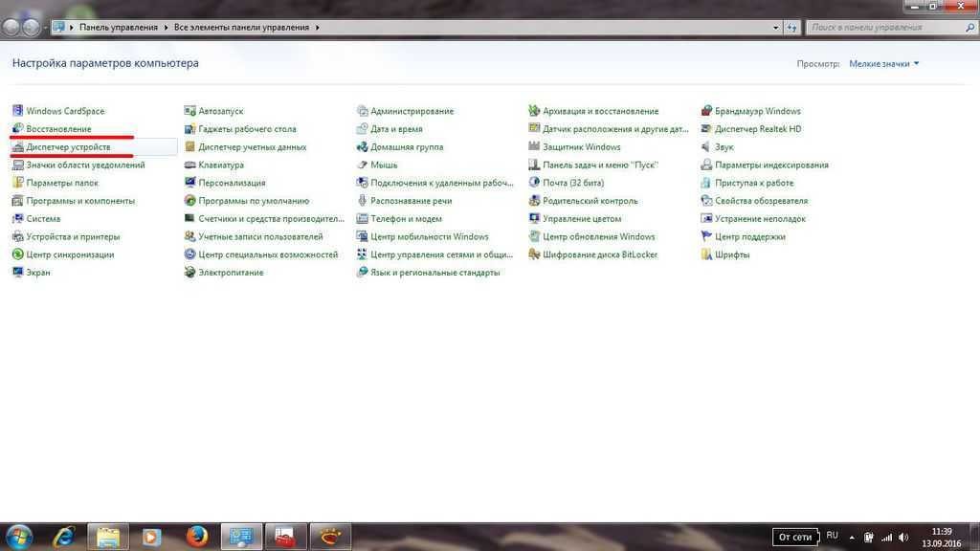The image size is (980, 551).
Task: Click the Back navigation arrow button
Action: [x=11, y=28]
